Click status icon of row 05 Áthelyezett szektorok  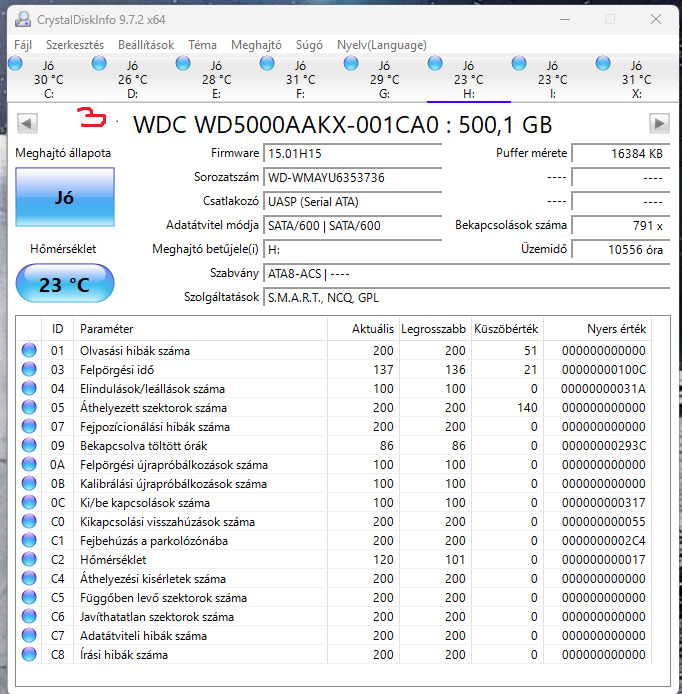coord(29,407)
